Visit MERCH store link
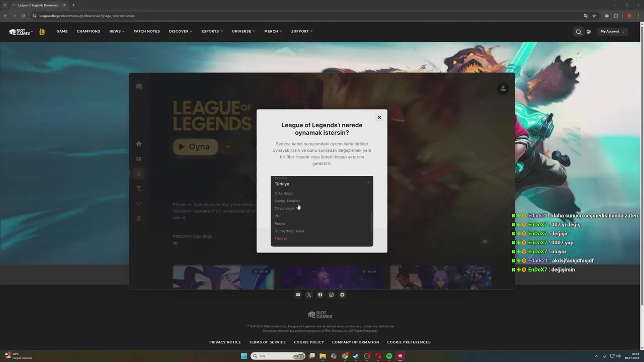644x362 pixels. pos(273,31)
